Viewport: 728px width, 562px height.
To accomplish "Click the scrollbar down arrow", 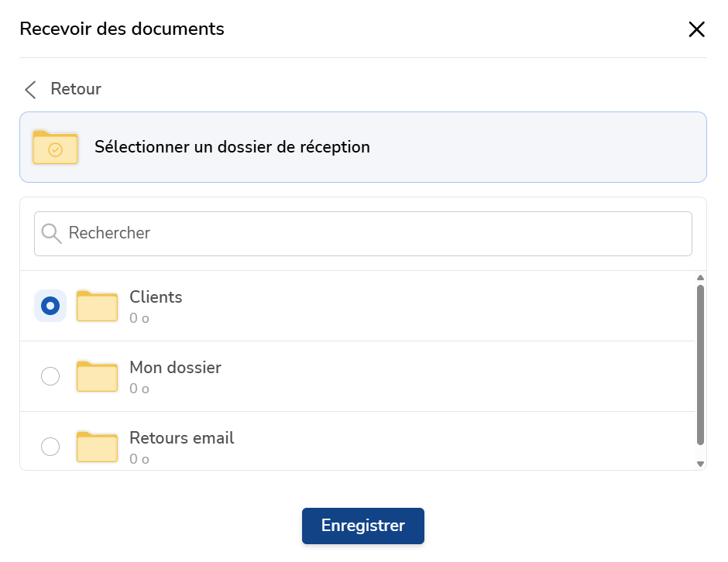I will tap(701, 464).
